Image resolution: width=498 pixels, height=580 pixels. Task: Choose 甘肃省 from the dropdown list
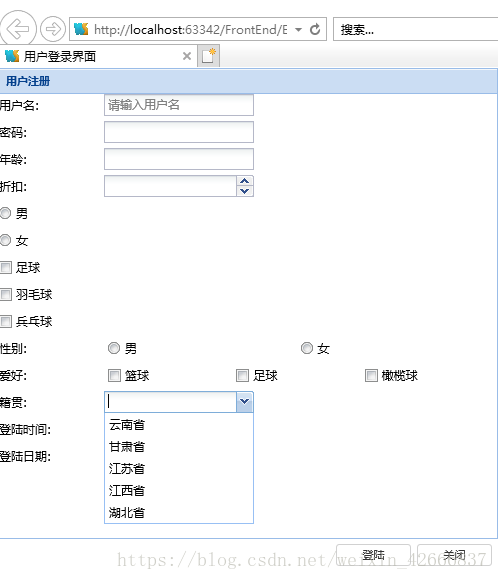tap(179, 447)
